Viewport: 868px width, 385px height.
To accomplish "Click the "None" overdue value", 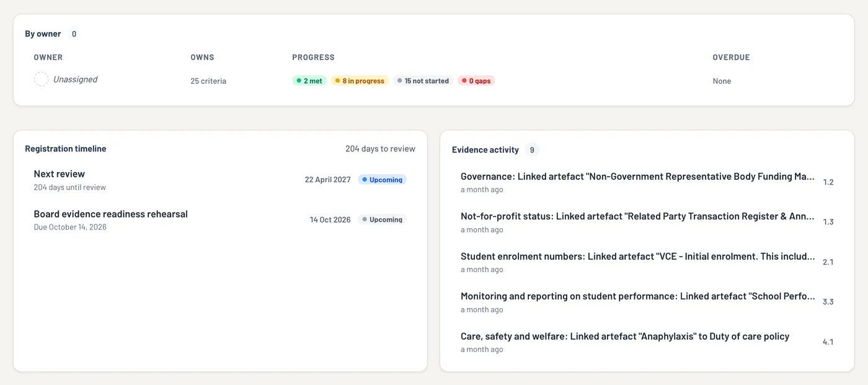I will 722,81.
